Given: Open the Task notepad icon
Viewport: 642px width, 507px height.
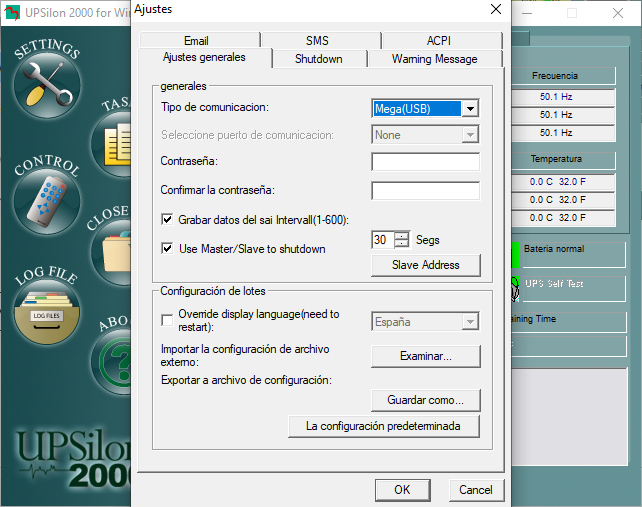Looking at the screenshot, I should [111, 144].
